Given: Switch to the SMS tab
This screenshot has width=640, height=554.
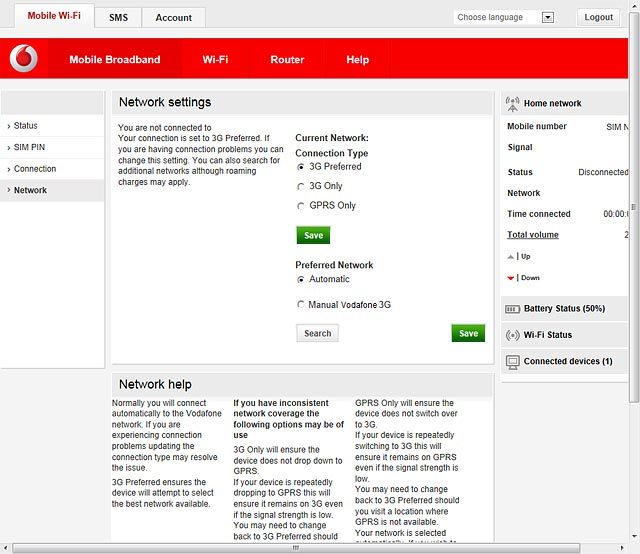Looking at the screenshot, I should coord(118,18).
